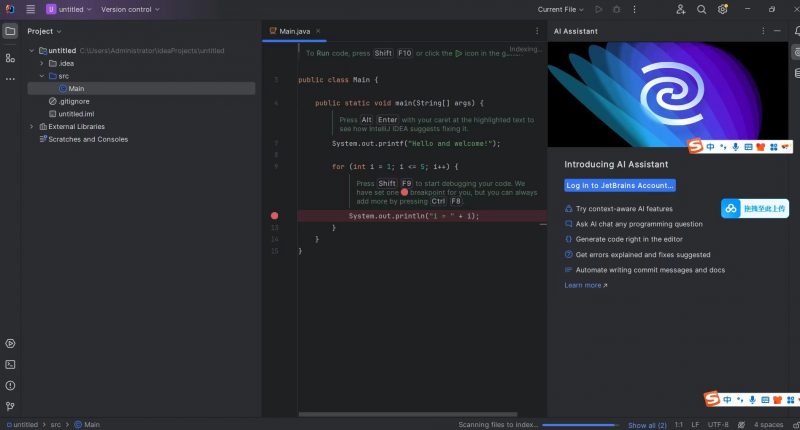The image size is (800, 430).
Task: Open the Git tool window icon
Action: tap(10, 406)
